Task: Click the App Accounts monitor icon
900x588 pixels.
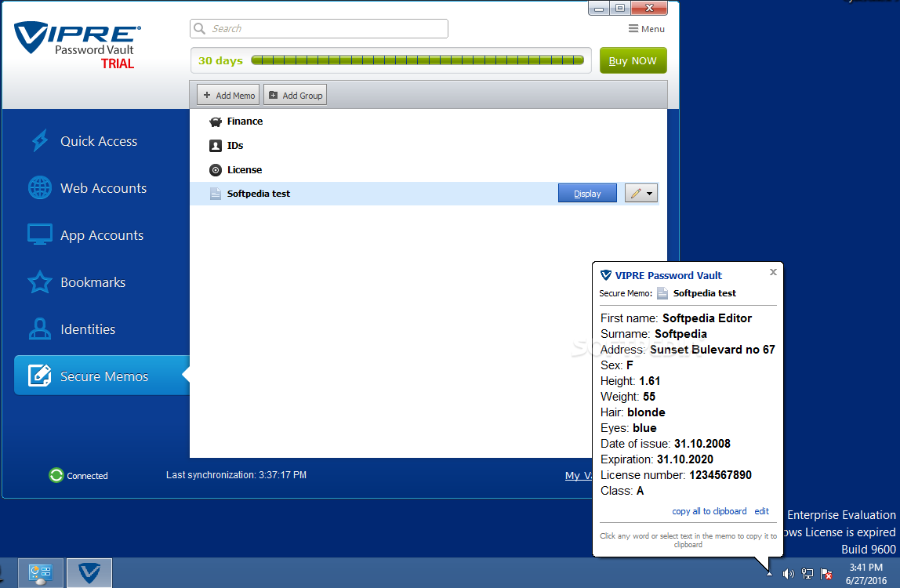Action: [40, 234]
